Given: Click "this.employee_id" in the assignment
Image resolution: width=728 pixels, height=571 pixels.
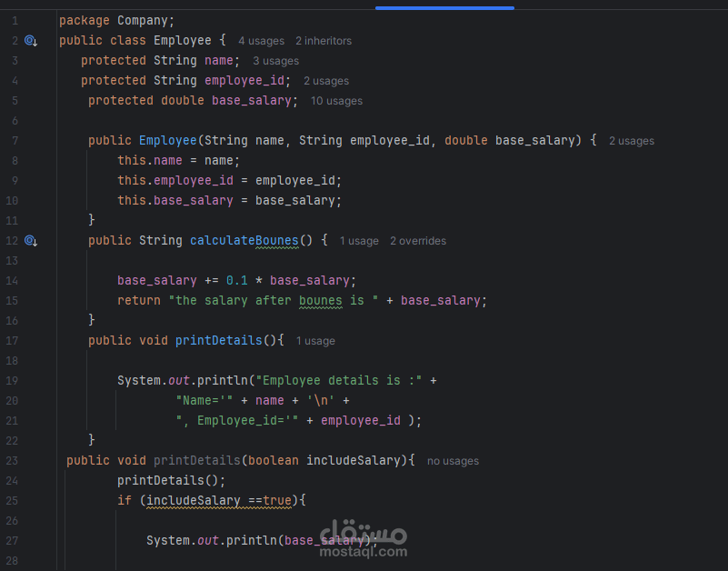Looking at the screenshot, I should tap(175, 180).
